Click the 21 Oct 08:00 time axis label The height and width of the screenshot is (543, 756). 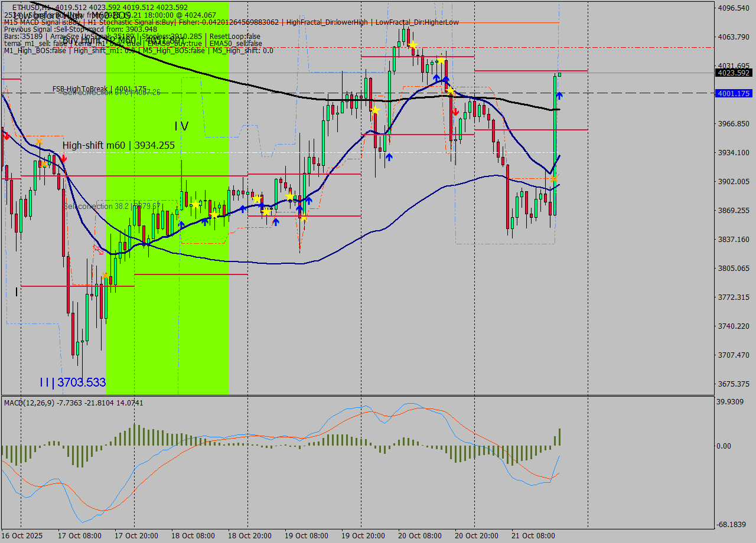click(533, 535)
